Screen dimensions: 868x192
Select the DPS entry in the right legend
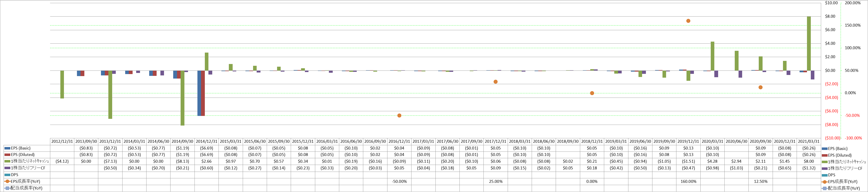click(829, 175)
